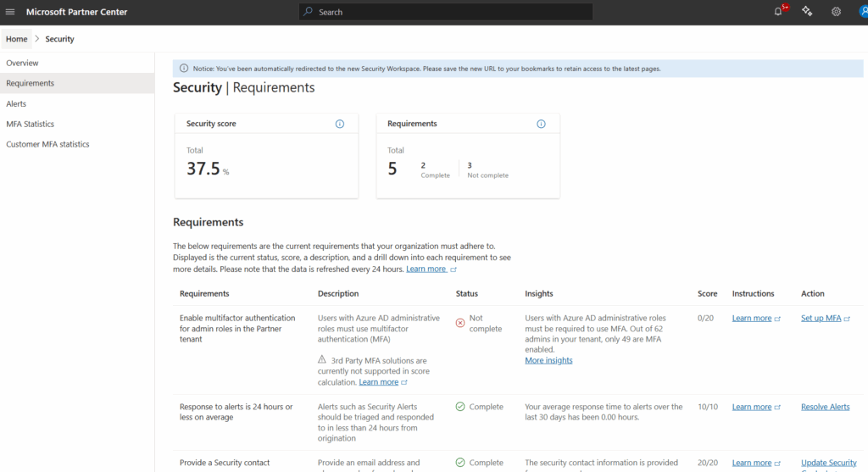Open Update Security action link
This screenshot has height=472, width=868.
829,464
